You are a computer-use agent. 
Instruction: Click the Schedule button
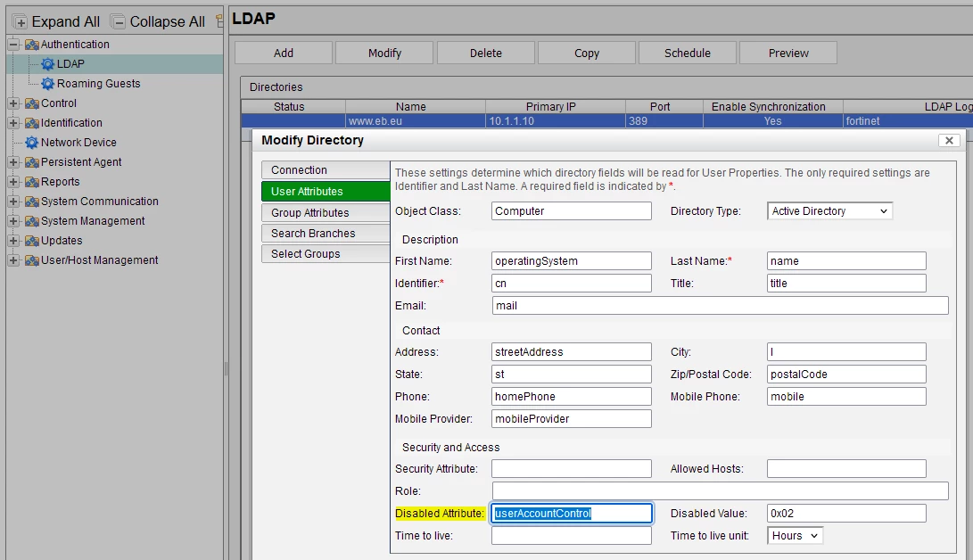pos(688,54)
